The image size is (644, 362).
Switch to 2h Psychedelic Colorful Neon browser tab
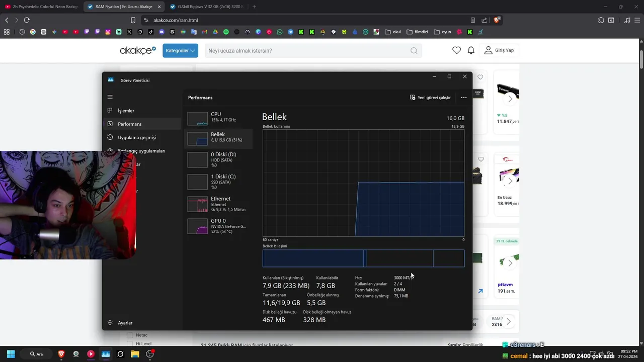coord(42,7)
